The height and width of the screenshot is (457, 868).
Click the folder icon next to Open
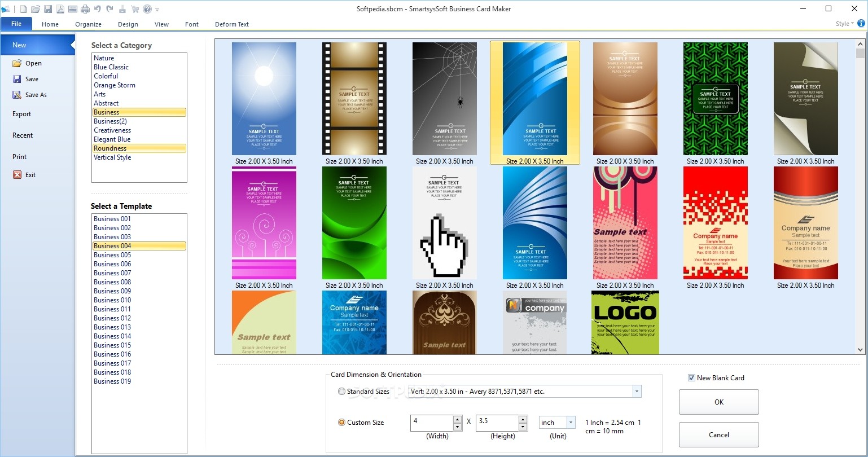(x=17, y=63)
